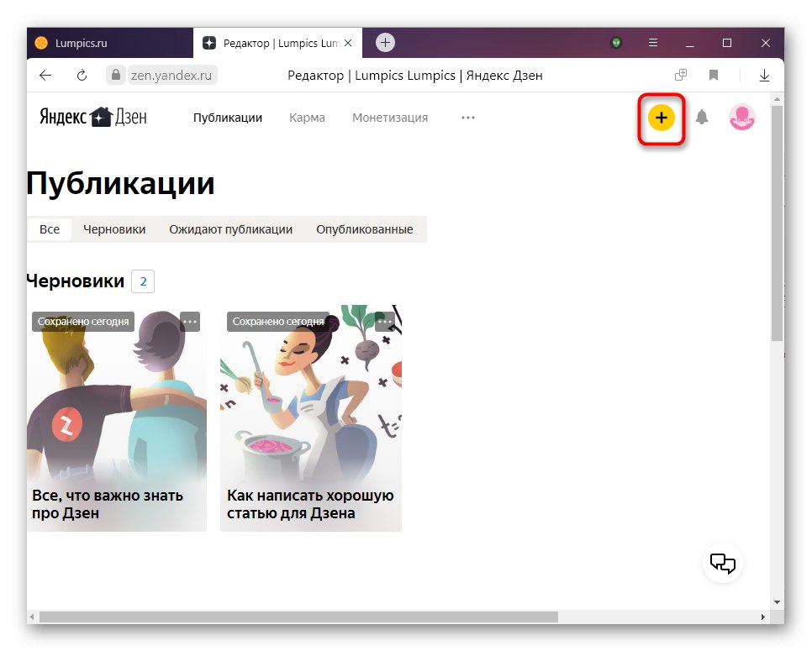Click the yellow plus to create a publication
812x651 pixels.
coord(661,118)
